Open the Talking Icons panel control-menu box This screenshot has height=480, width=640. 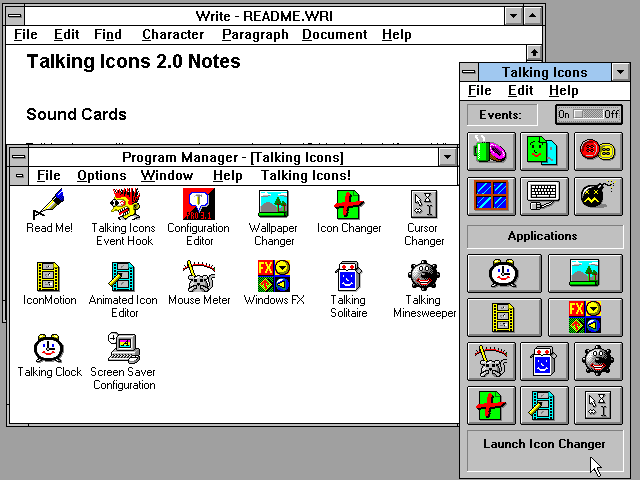[x=469, y=72]
